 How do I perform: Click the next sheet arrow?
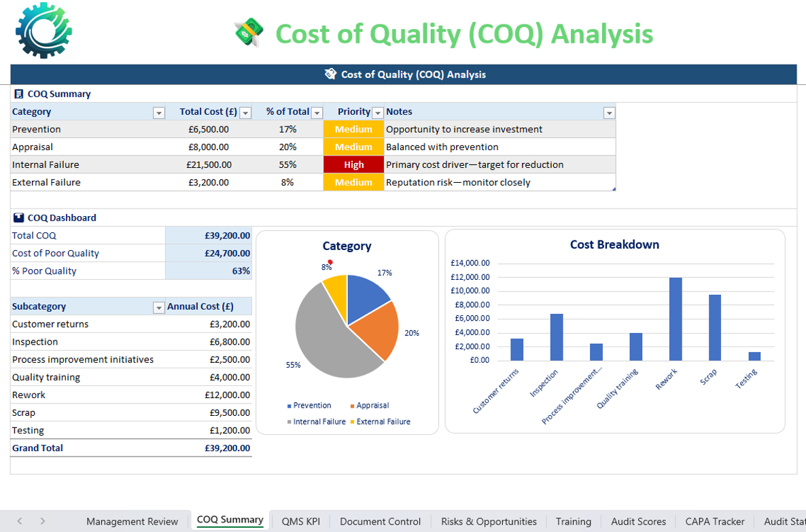click(x=42, y=521)
